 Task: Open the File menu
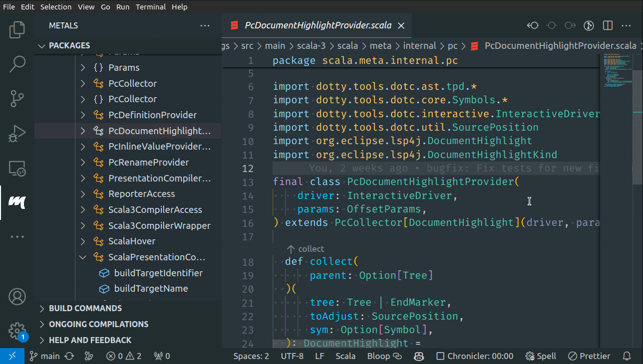click(9, 7)
